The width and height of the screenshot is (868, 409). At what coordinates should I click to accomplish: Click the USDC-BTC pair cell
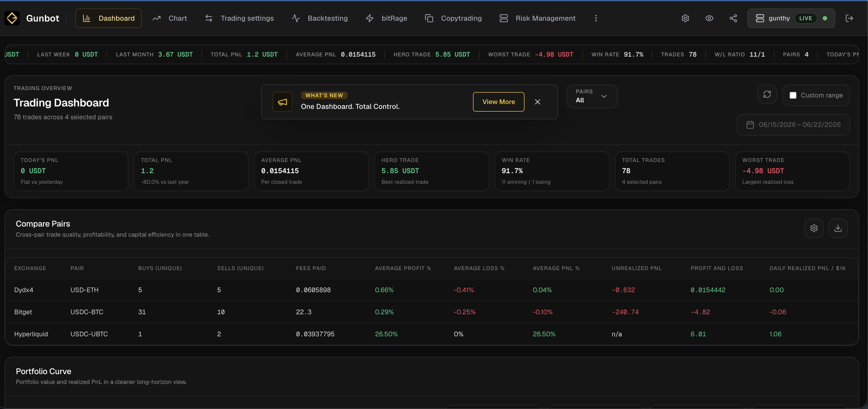(x=87, y=312)
